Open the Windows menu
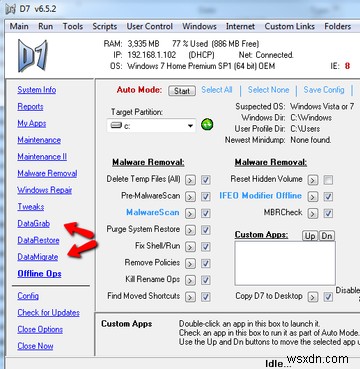Viewport: 360px width, 369px height. [x=199, y=26]
